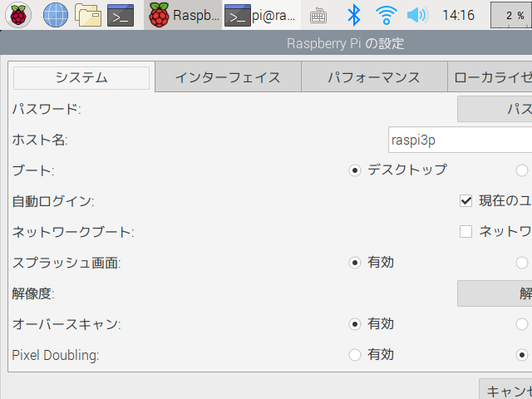
Task: Open the file manager folder icon
Action: (x=87, y=15)
